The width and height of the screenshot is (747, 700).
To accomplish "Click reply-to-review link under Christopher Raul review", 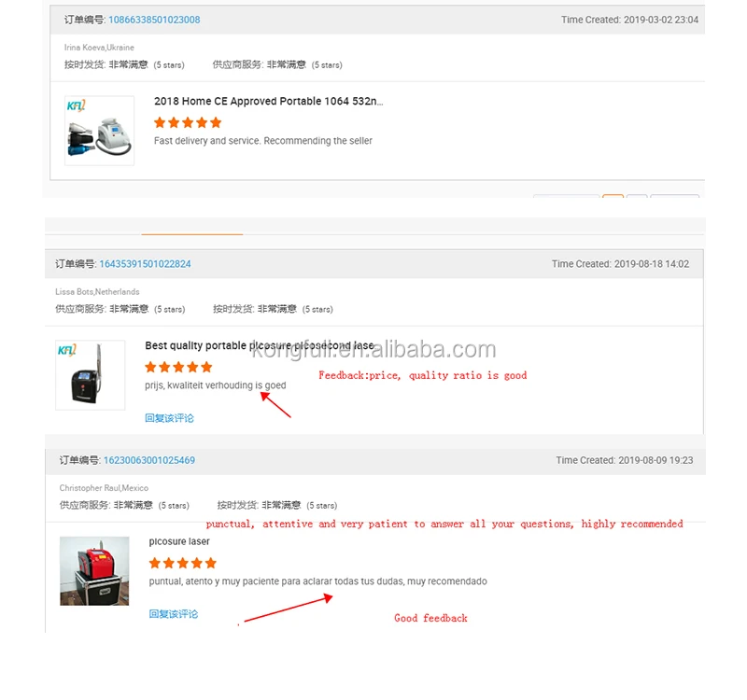I will pos(174,614).
